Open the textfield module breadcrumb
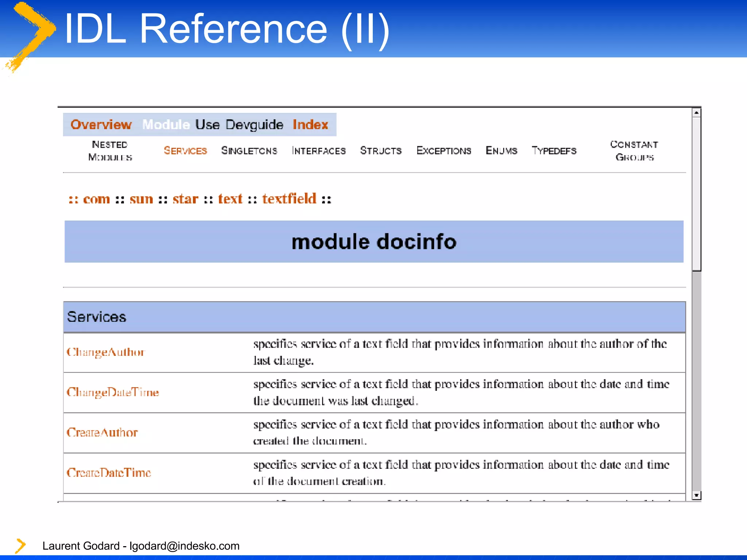 coord(289,199)
